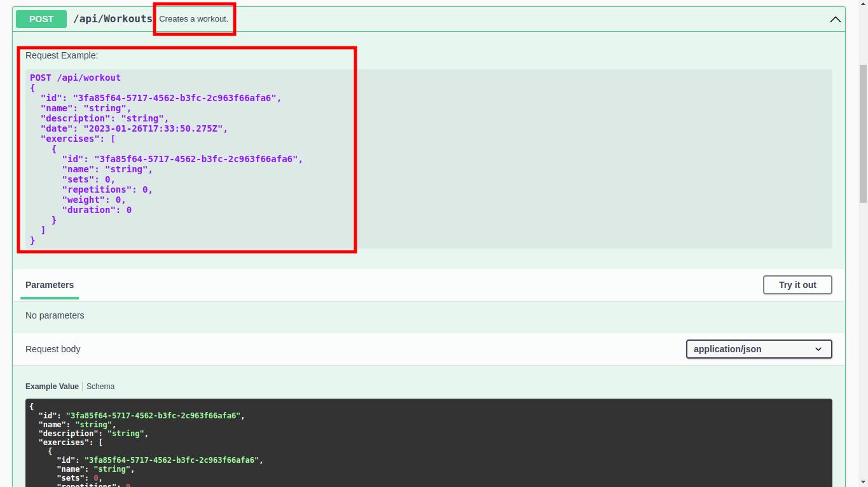This screenshot has width=868, height=487.
Task: Click the page scrollbar up arrow
Action: pos(863,4)
